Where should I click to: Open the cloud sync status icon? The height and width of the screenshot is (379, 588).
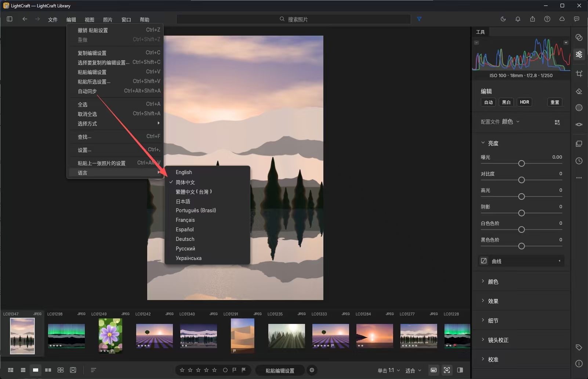coord(562,19)
